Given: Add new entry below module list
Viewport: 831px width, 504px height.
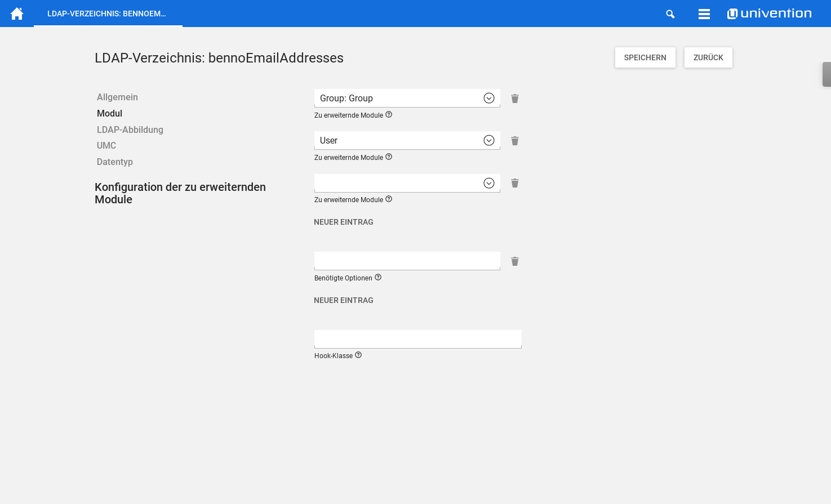Looking at the screenshot, I should click(x=343, y=222).
